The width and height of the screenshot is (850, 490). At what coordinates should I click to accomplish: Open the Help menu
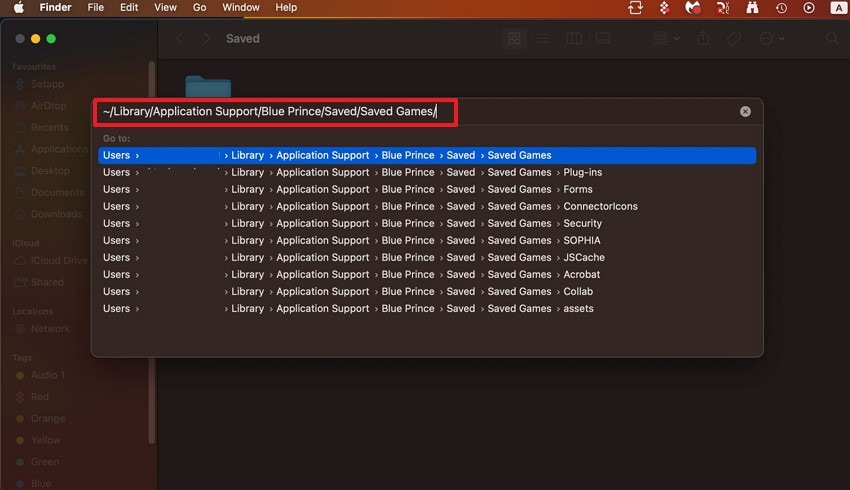click(286, 8)
